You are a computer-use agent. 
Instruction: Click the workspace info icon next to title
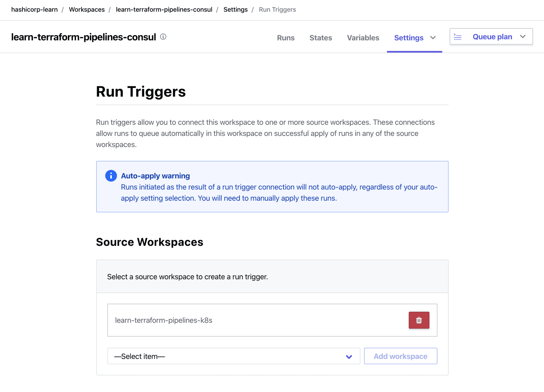[x=163, y=37]
